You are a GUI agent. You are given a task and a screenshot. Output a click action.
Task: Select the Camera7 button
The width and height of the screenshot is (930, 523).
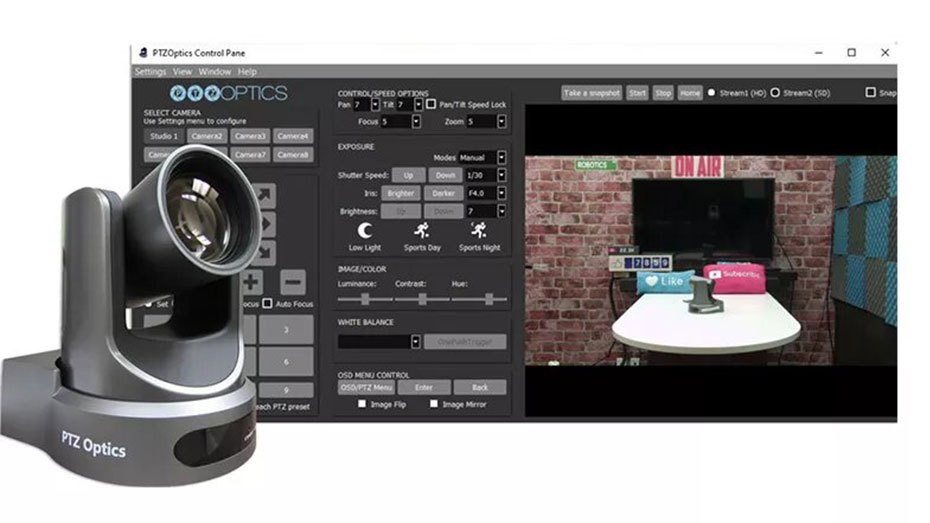[x=250, y=155]
